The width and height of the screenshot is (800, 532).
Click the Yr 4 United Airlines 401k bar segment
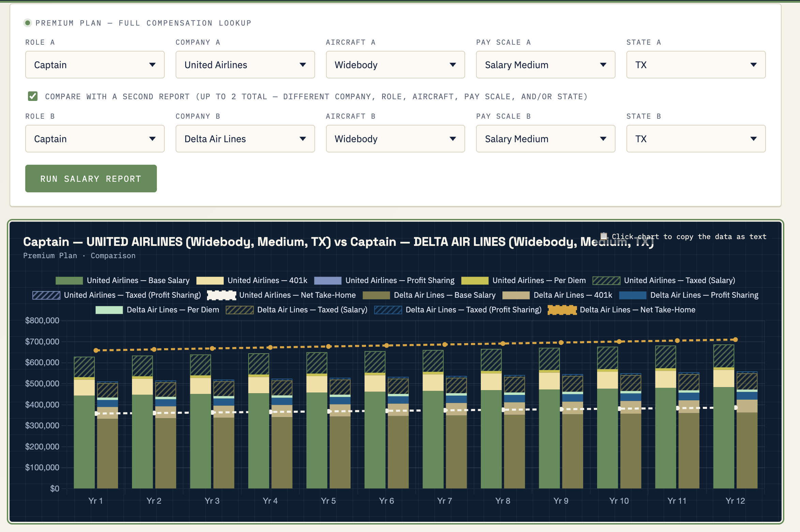click(x=258, y=385)
